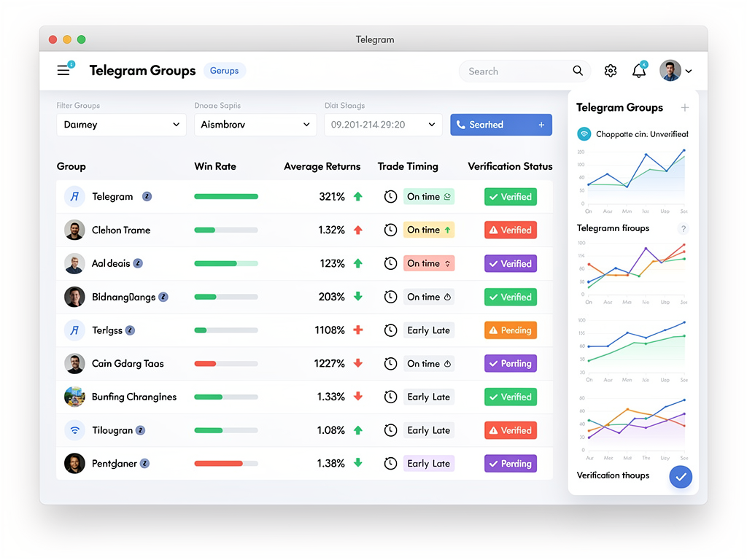Screen dimensions: 747x560
Task: Click the search magnifier icon
Action: [x=578, y=71]
